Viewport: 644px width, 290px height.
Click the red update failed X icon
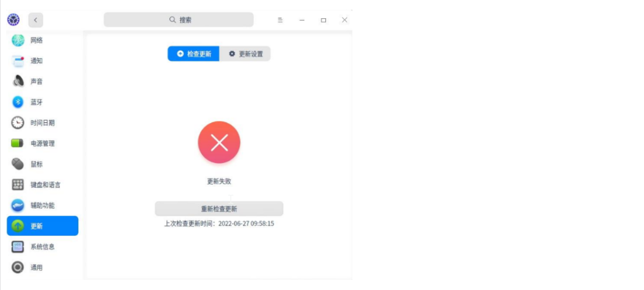(x=219, y=142)
